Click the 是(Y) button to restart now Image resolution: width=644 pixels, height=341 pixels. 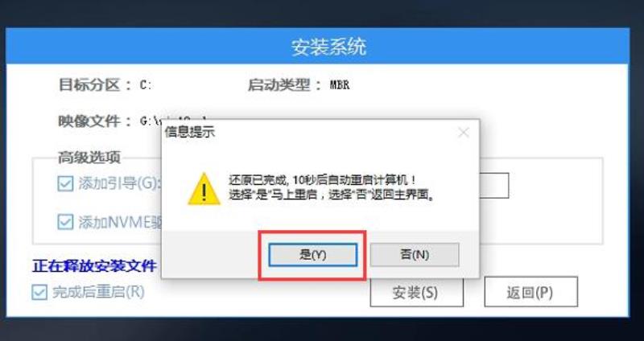pyautogui.click(x=312, y=255)
